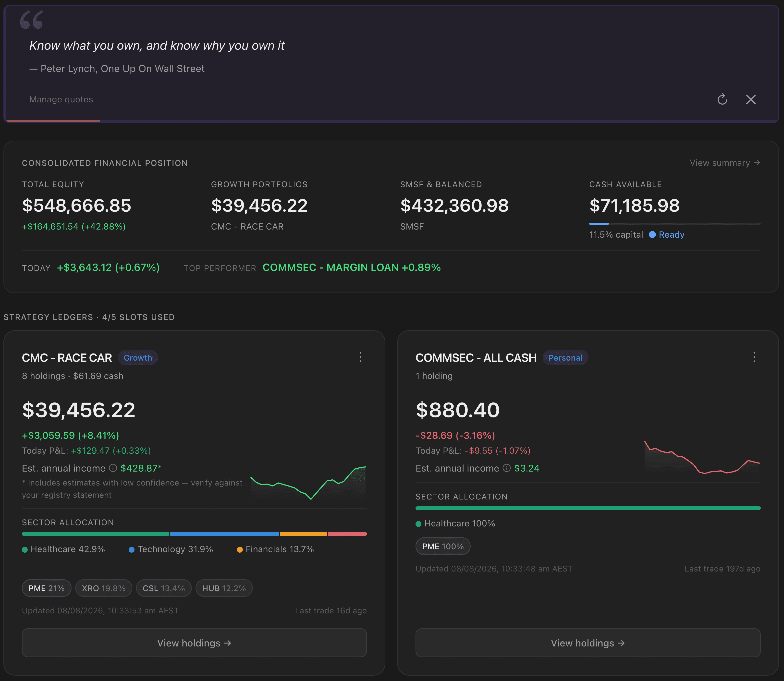
Task: Click the $880.40 ledger balance
Action: coord(458,410)
